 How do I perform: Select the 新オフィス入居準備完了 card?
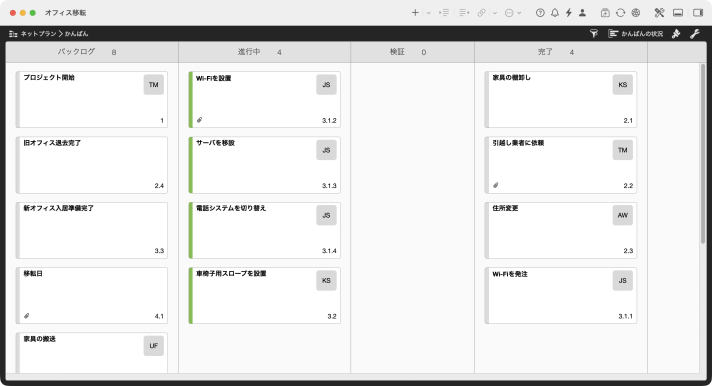(92, 230)
